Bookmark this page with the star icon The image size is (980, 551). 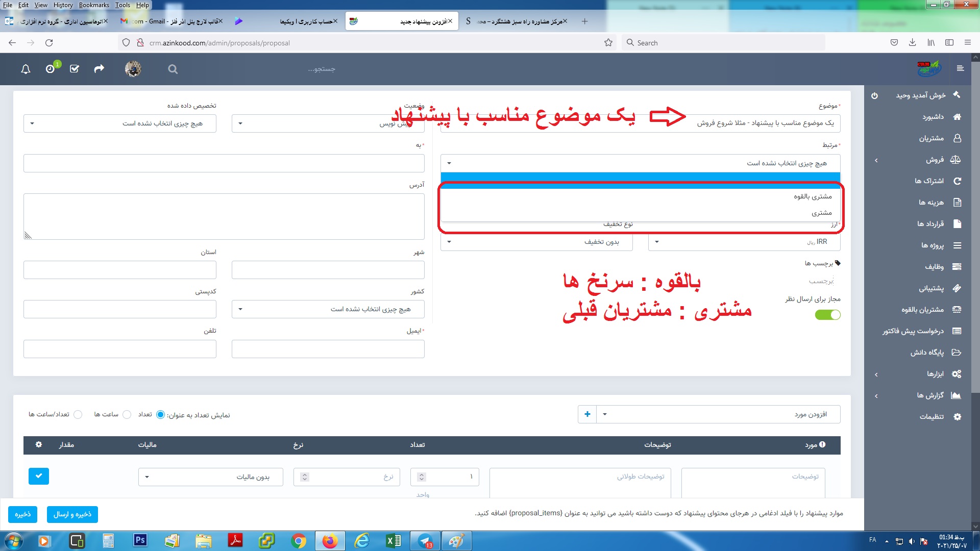tap(608, 43)
